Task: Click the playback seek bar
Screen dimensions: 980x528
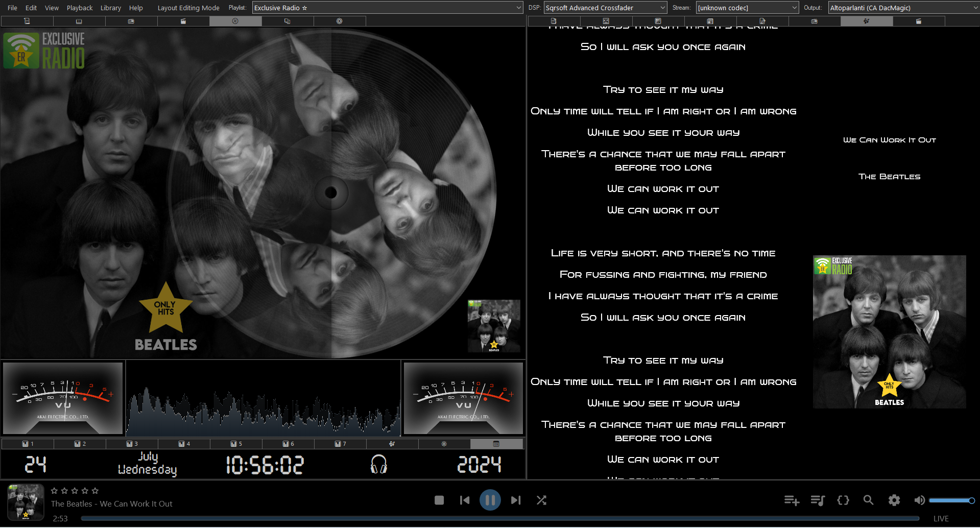Action: pos(500,518)
